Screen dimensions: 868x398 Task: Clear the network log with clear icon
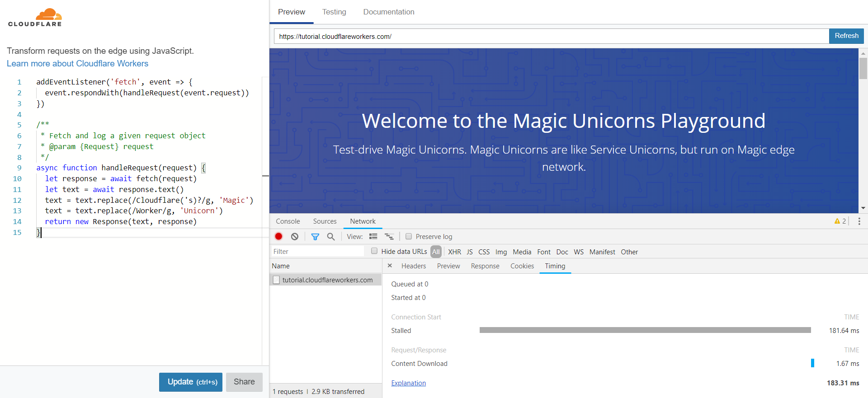295,236
